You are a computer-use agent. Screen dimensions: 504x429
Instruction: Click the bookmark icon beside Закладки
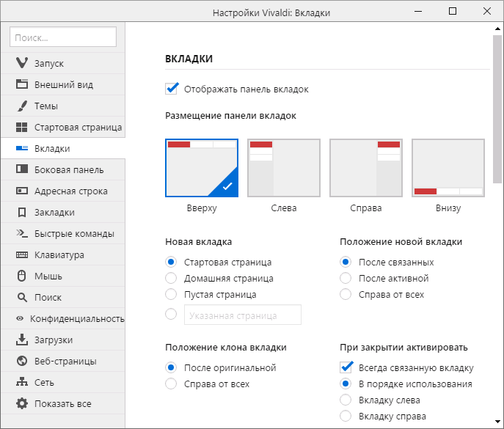point(22,212)
